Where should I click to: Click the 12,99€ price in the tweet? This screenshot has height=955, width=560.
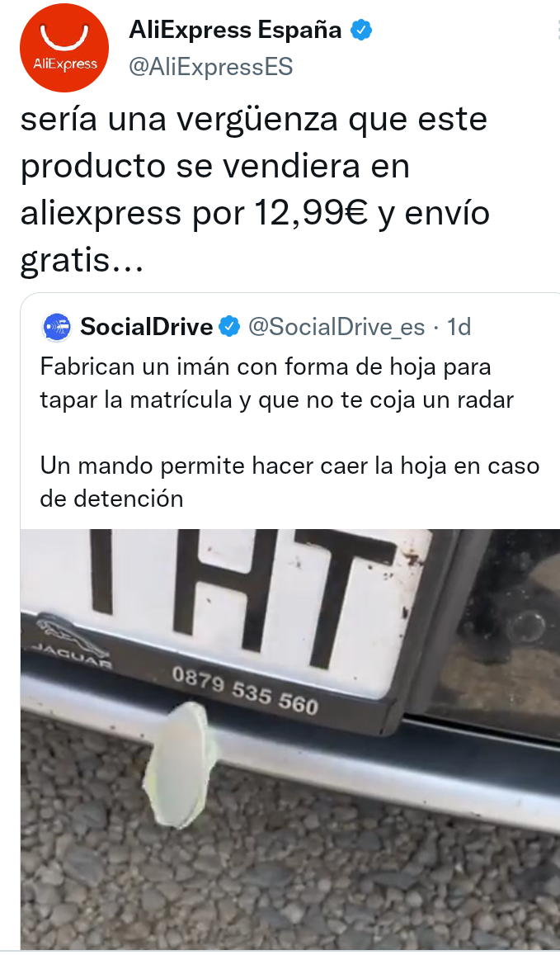(x=311, y=213)
